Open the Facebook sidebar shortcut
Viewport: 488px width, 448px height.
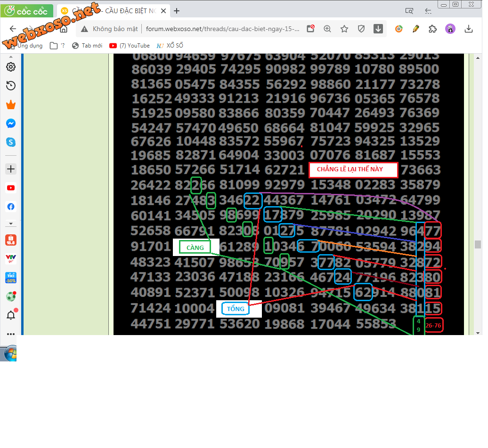coord(11,207)
